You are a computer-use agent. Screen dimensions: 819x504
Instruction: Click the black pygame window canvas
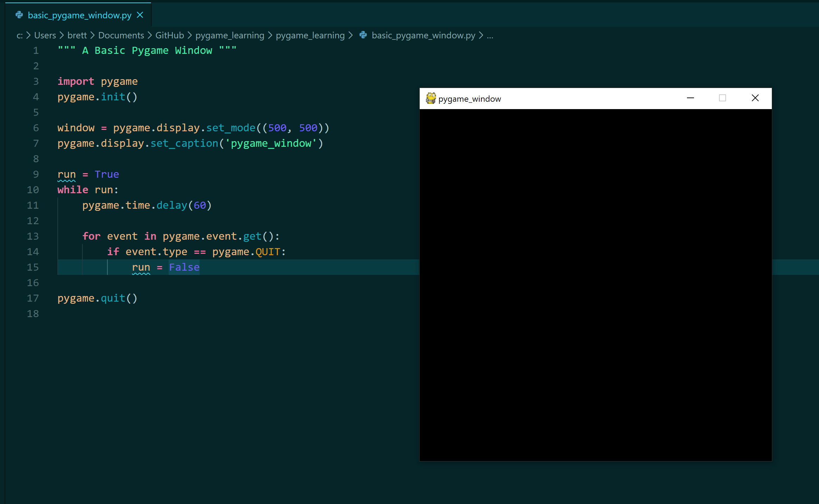click(595, 284)
